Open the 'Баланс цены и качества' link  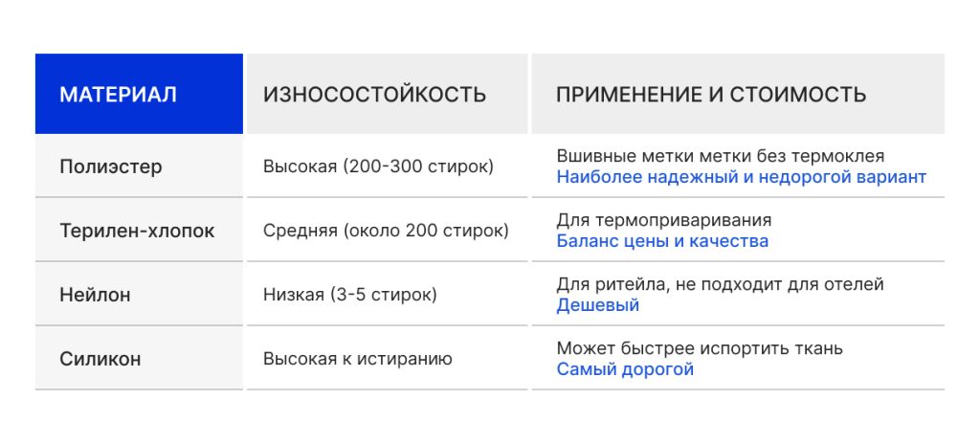pyautogui.click(x=662, y=241)
